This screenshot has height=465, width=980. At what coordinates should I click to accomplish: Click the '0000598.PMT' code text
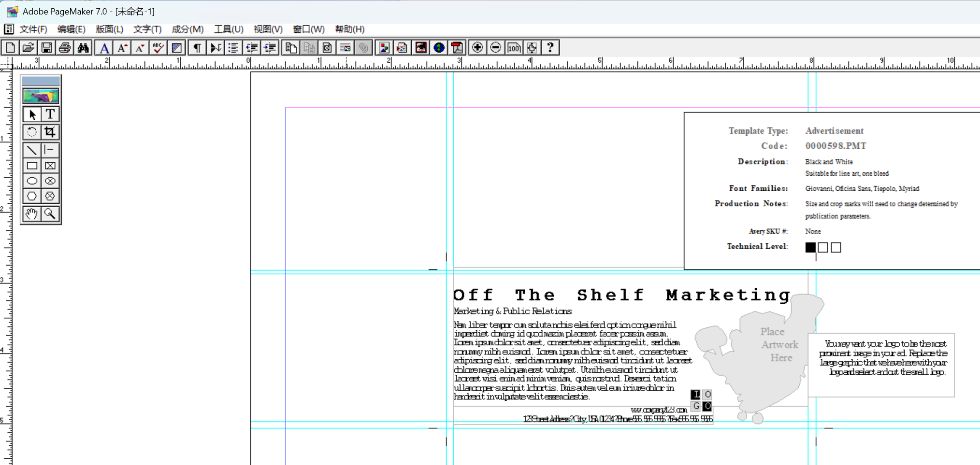(836, 146)
